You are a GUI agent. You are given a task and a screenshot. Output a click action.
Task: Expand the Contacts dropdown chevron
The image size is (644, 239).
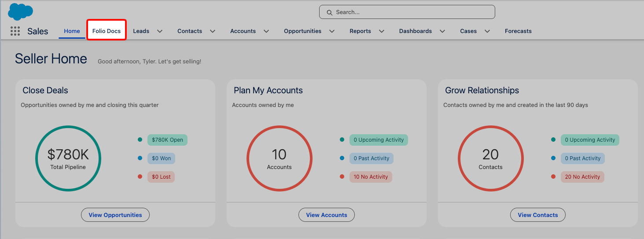(x=213, y=31)
